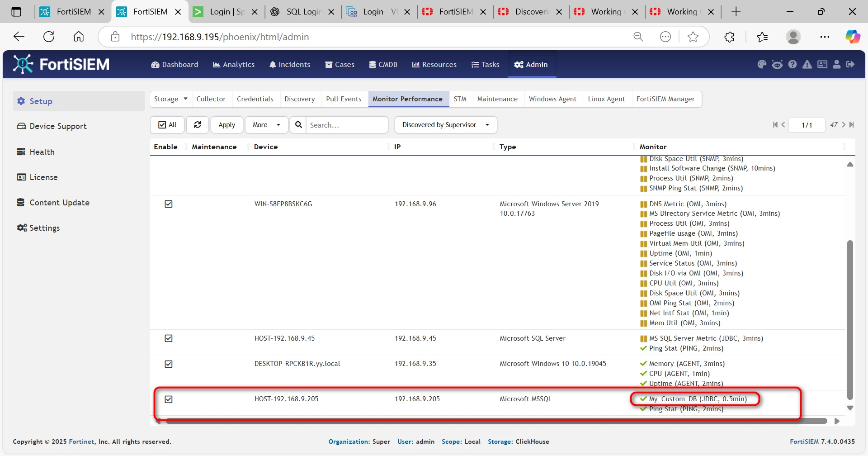Open the Incidents menu
The height and width of the screenshot is (456, 868).
tap(290, 64)
